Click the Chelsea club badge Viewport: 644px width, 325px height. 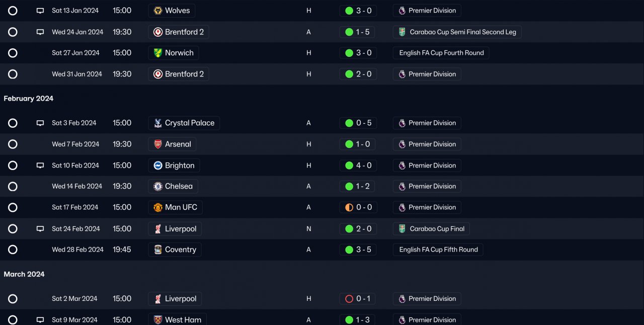tap(158, 187)
